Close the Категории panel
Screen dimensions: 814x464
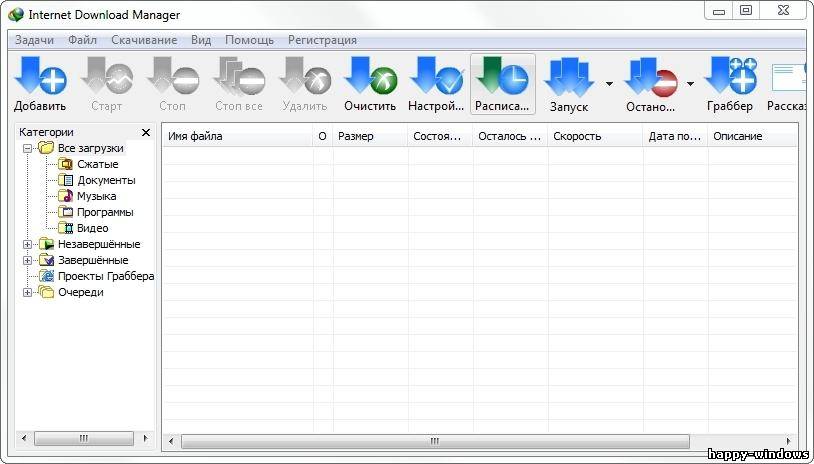pos(146,133)
